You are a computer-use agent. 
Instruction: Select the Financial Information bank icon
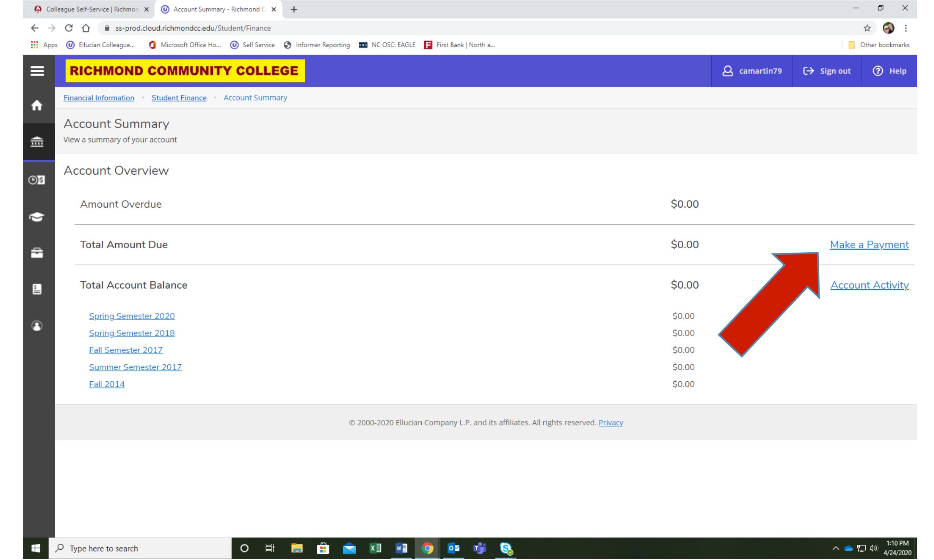(37, 142)
